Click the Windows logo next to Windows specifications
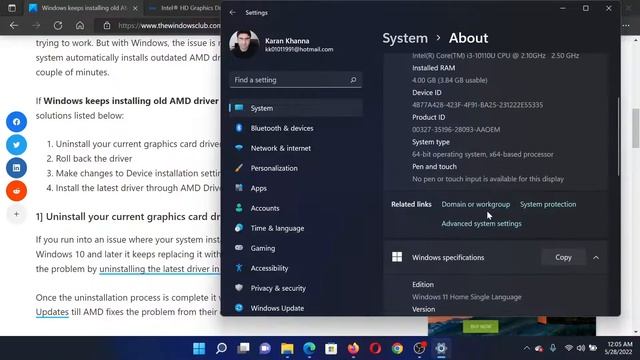Image resolution: width=640 pixels, height=360 pixels. click(397, 257)
